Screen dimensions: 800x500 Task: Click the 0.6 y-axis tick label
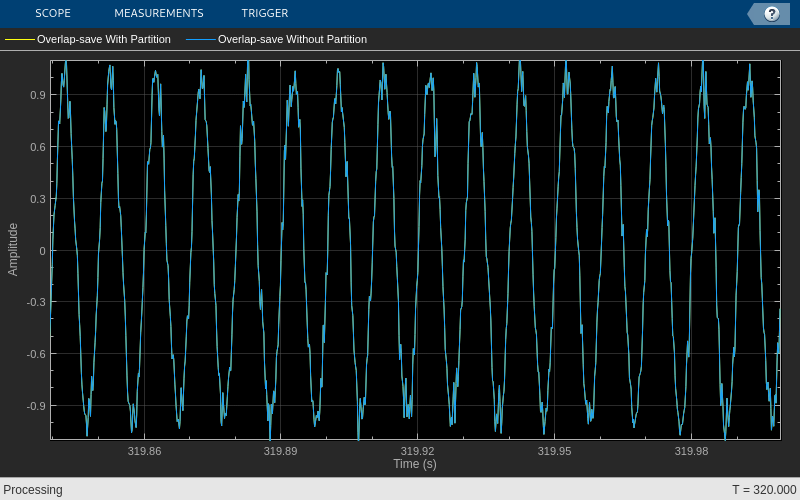[38, 147]
